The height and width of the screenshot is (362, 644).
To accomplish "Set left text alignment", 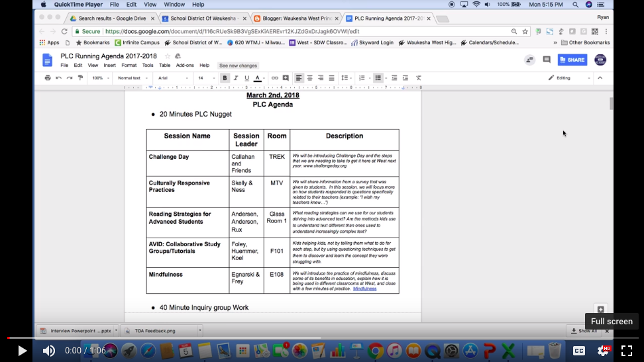I will 299,78.
